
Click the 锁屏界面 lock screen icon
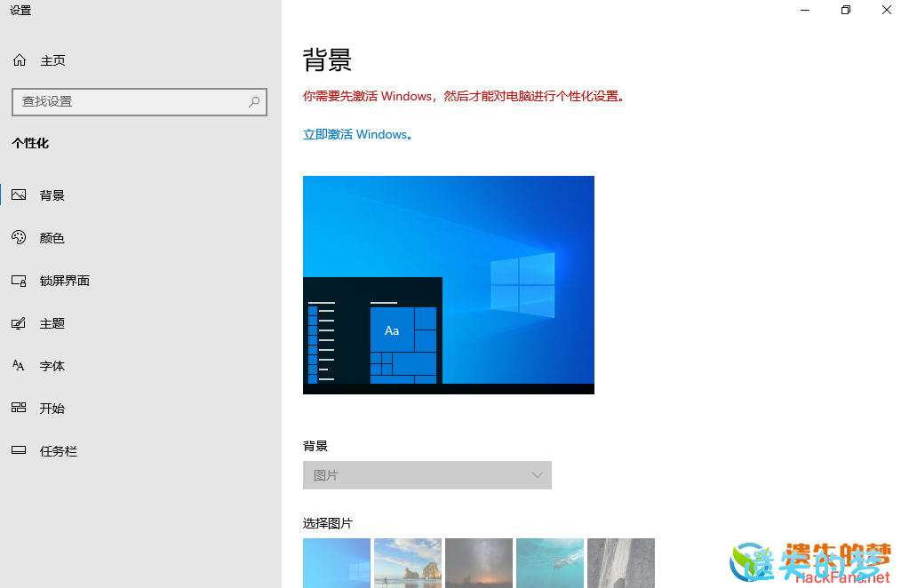pyautogui.click(x=19, y=280)
